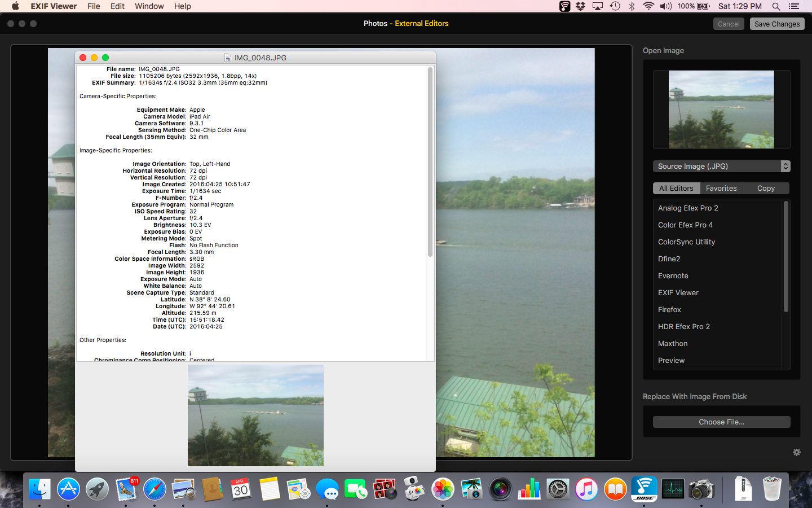This screenshot has height=508, width=812.
Task: Open the volume control in menu bar
Action: point(666,6)
